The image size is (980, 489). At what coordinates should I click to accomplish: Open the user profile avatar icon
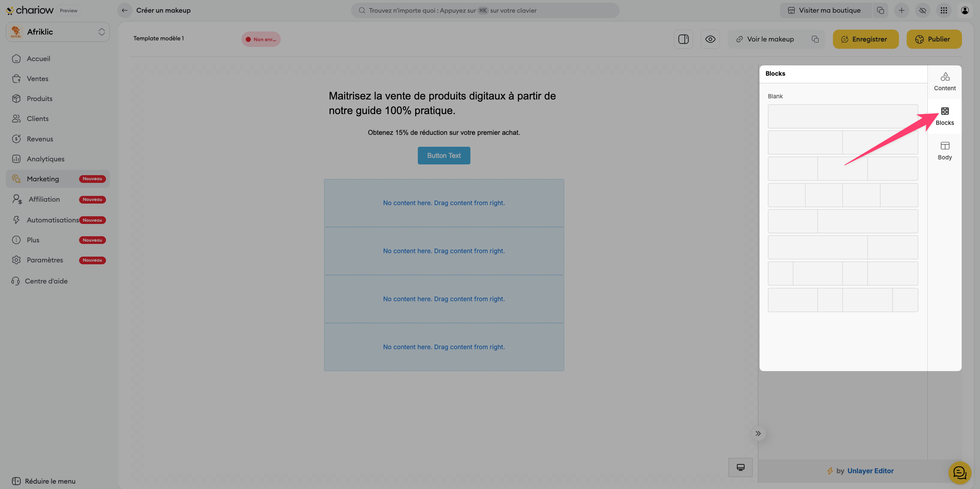coord(965,10)
